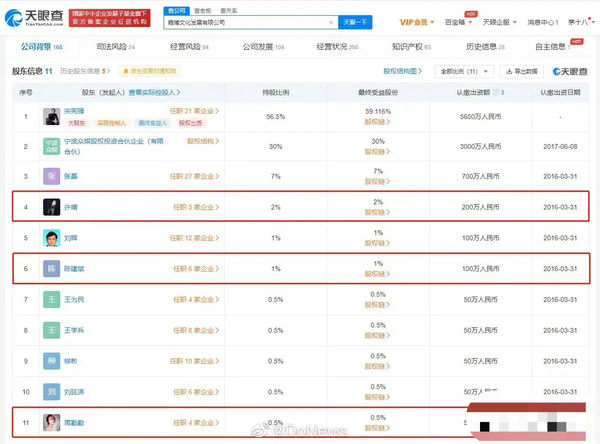Image resolution: width=600 pixels, height=444 pixels.
Task: Open 任职 12 家企业 link in row 5
Action: [194, 238]
